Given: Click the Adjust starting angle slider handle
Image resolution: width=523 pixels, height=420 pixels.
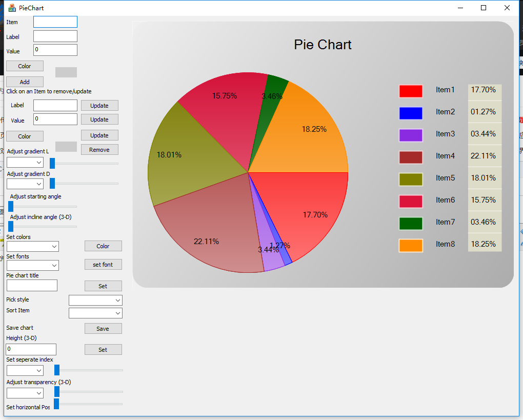Looking at the screenshot, I should pyautogui.click(x=11, y=206).
